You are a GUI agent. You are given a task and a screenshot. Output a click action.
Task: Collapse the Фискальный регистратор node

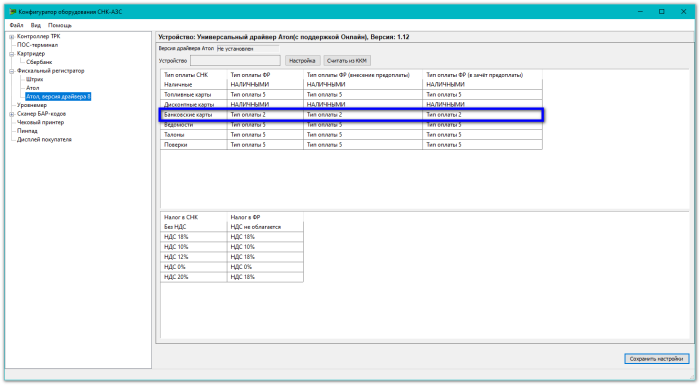coord(12,71)
